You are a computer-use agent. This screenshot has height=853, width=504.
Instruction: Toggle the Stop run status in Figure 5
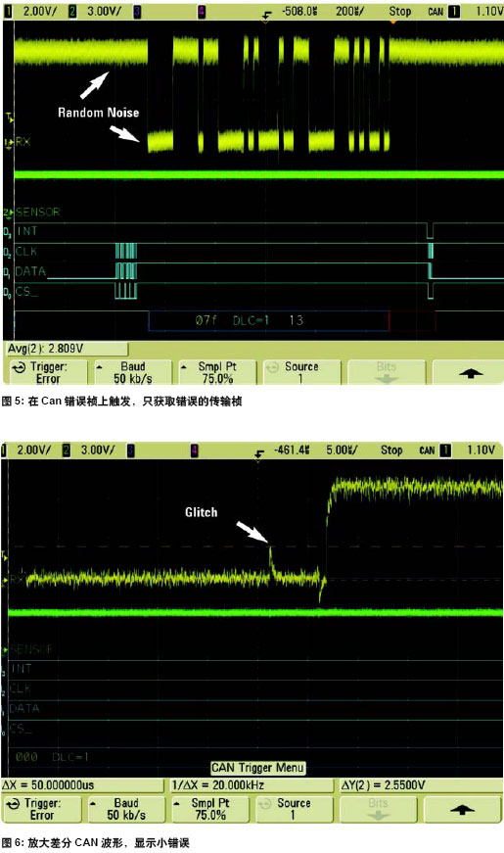pyautogui.click(x=399, y=11)
